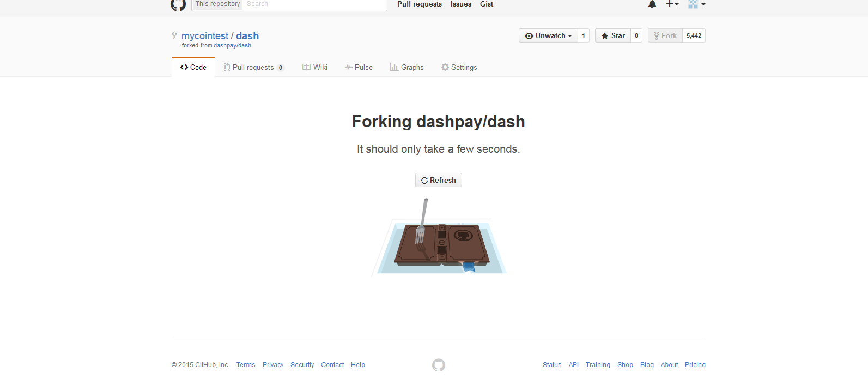Open the Security footer link
Viewport: 868px width, 378px height.
pyautogui.click(x=302, y=365)
